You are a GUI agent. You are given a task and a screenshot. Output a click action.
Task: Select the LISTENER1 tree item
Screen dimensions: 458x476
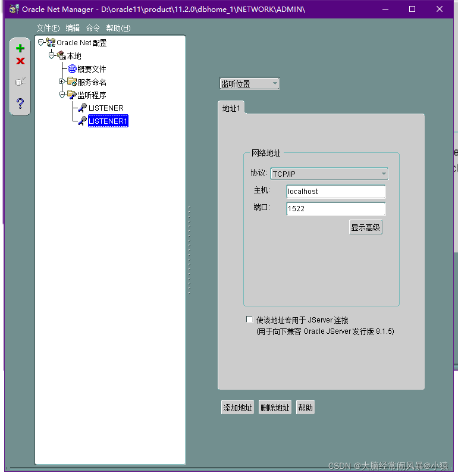click(108, 121)
